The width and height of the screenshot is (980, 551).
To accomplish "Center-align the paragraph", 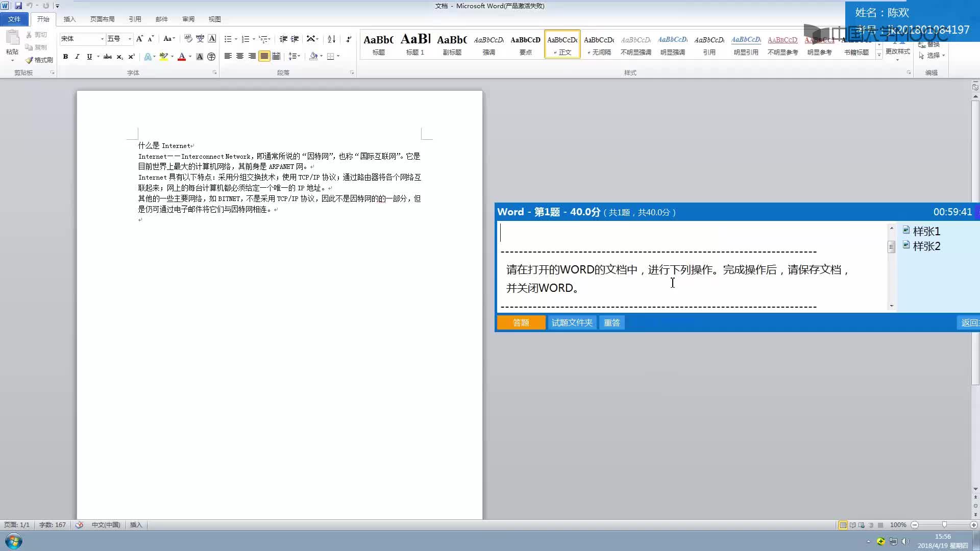I will point(240,56).
